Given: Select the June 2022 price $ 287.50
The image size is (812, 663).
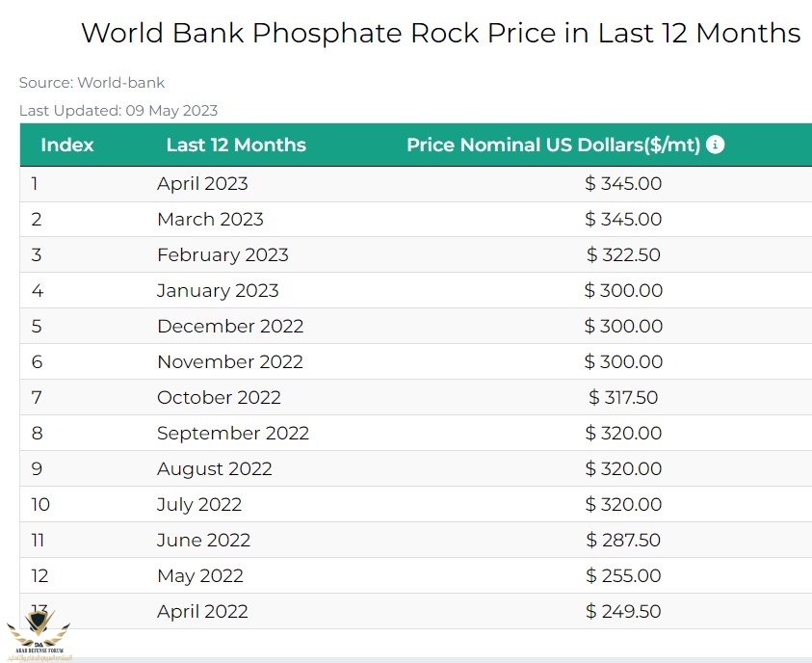Looking at the screenshot, I should coord(623,541).
